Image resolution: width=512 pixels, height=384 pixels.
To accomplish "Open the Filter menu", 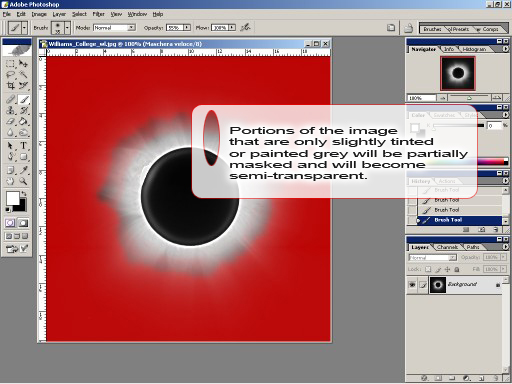I will (x=98, y=14).
